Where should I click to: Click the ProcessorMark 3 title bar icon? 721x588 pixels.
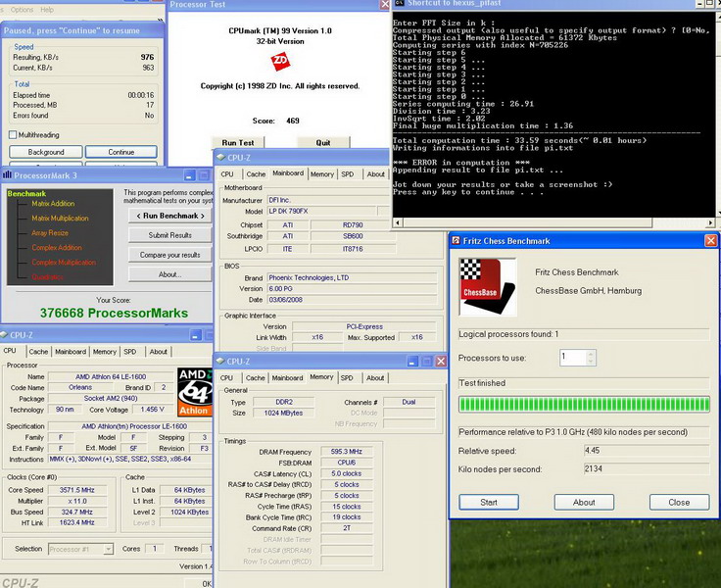click(x=7, y=174)
